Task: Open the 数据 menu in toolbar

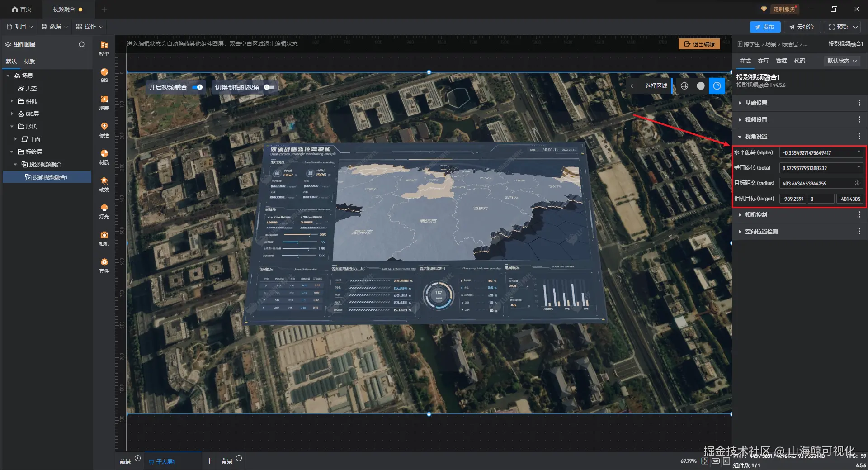Action: pyautogui.click(x=55, y=27)
